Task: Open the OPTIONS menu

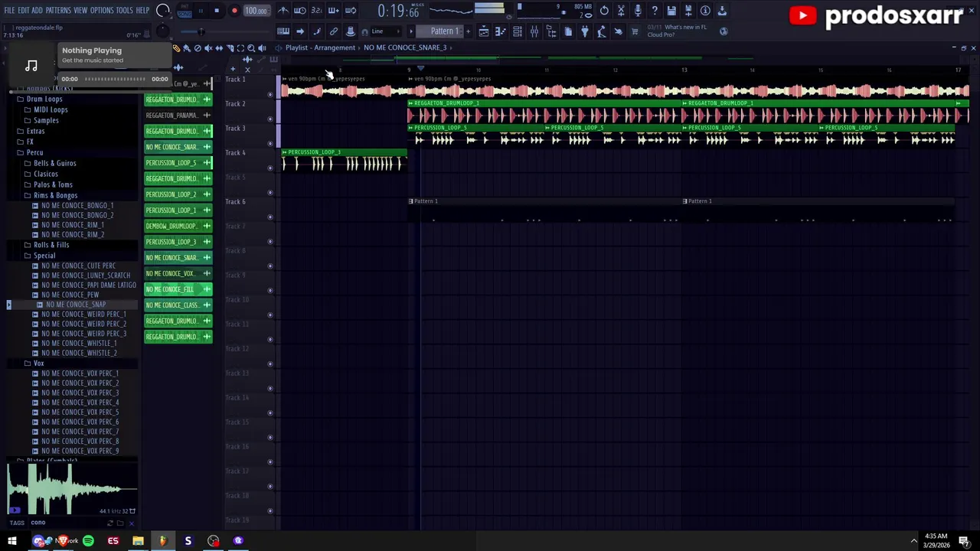Action: pos(102,11)
